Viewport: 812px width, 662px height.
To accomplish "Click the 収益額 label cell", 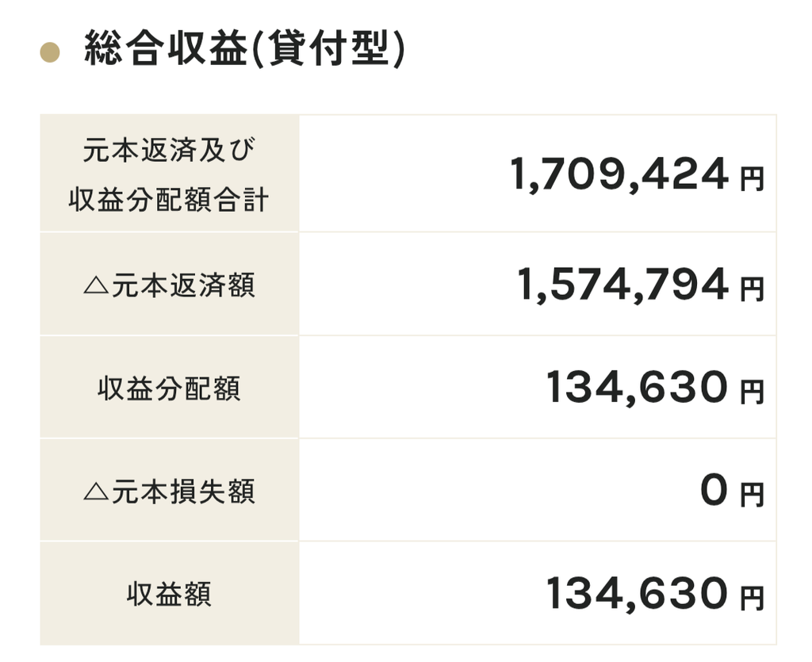I will pos(170,593).
